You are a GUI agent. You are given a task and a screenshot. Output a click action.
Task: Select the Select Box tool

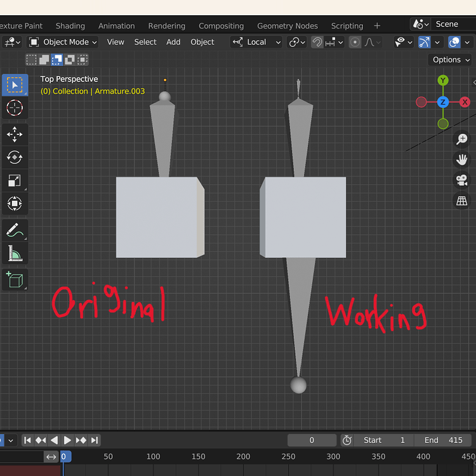pyautogui.click(x=15, y=85)
